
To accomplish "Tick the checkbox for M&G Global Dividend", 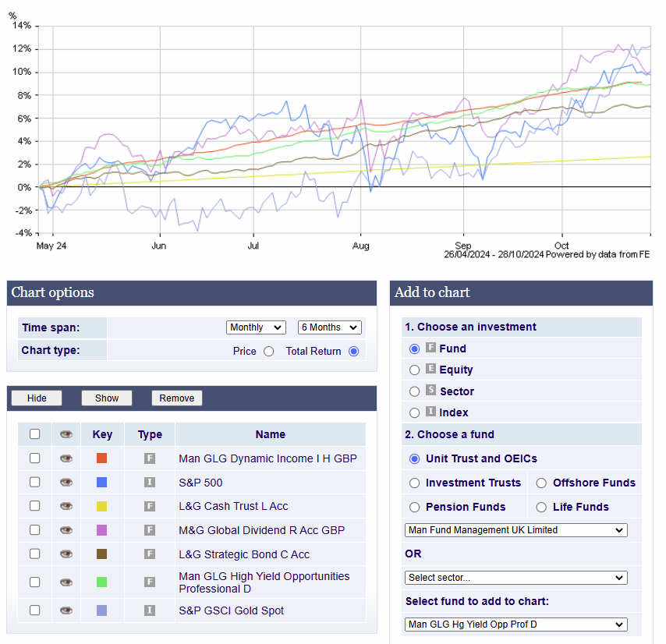I will tap(35, 530).
